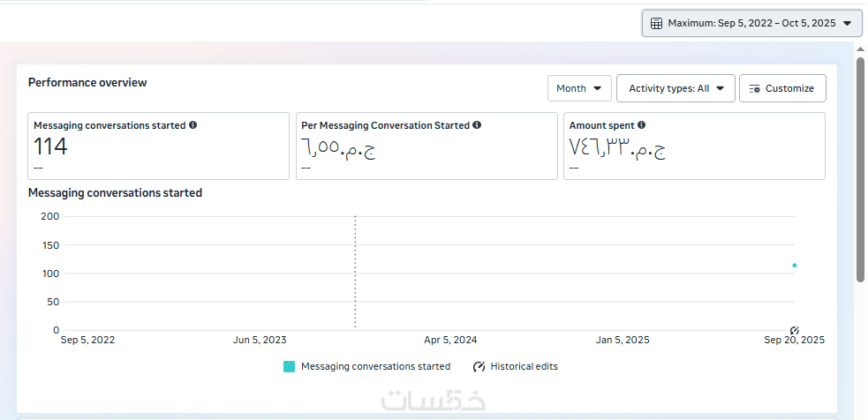This screenshot has height=420, width=868.
Task: Click the Historical edits legend icon
Action: [x=479, y=366]
